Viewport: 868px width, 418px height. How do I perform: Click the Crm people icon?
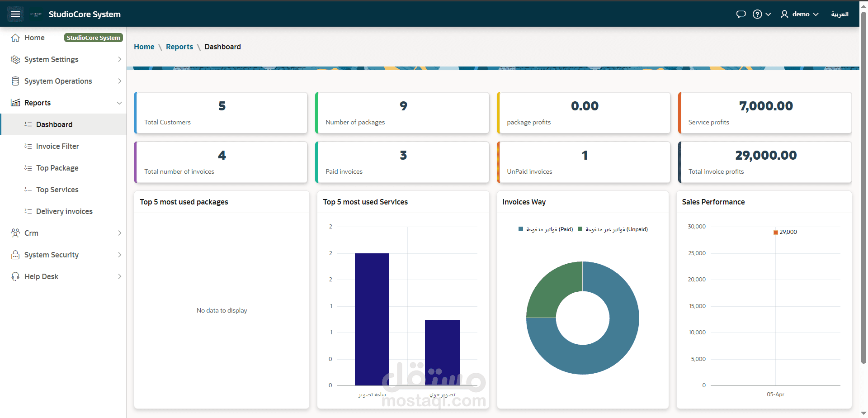[x=15, y=233]
